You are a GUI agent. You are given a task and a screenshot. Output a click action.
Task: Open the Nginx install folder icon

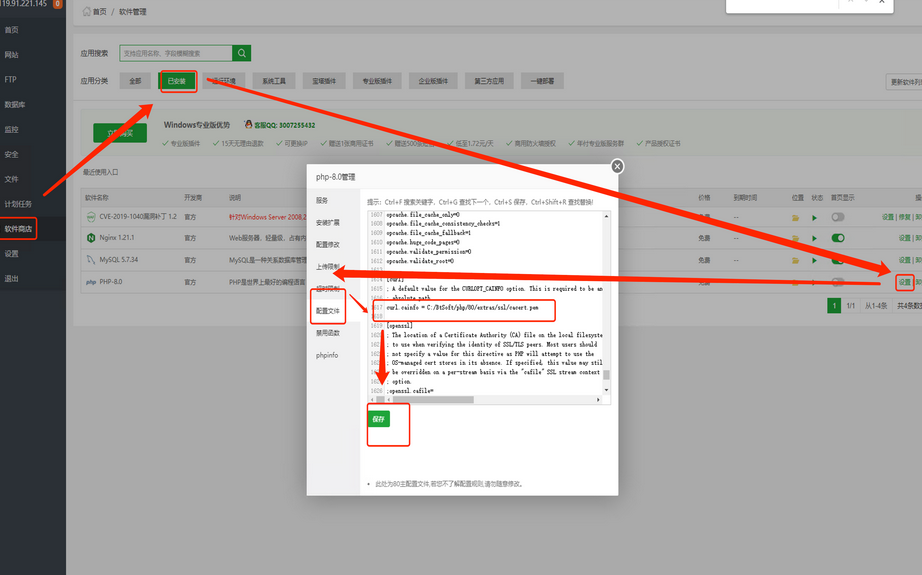(x=797, y=238)
